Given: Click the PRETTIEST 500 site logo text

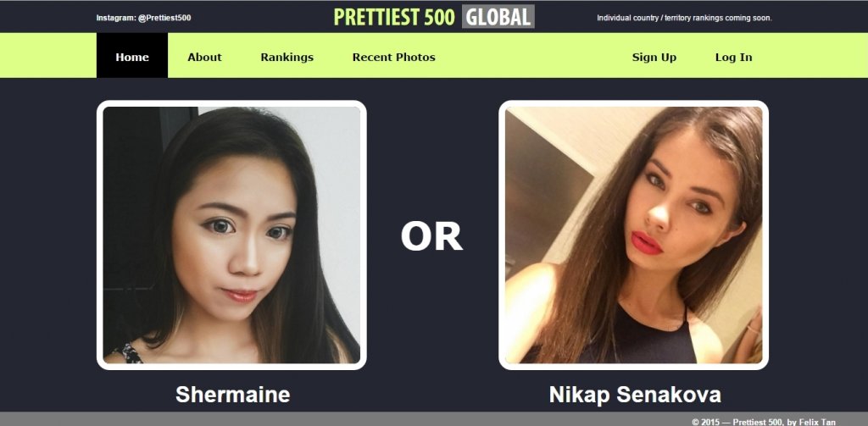Looking at the screenshot, I should coord(395,17).
